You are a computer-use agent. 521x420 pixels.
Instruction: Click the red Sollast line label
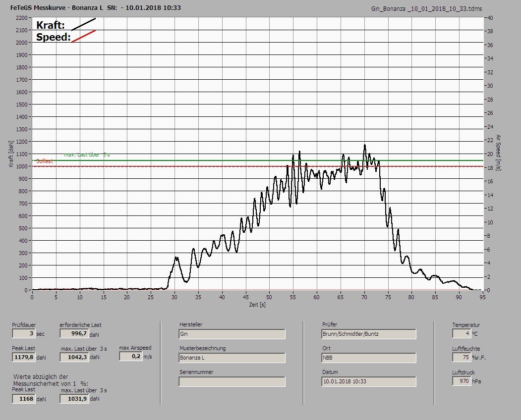click(x=45, y=161)
